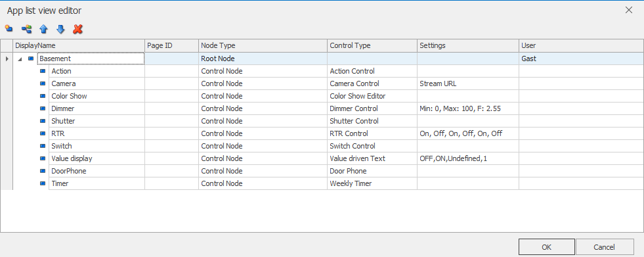Click the On, Off, On, Off settings cell

click(x=468, y=133)
